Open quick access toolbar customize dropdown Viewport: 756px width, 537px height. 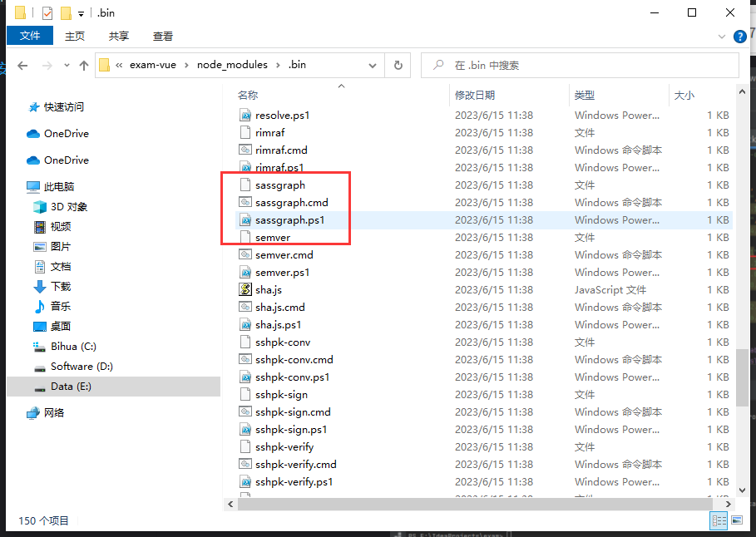click(x=81, y=13)
